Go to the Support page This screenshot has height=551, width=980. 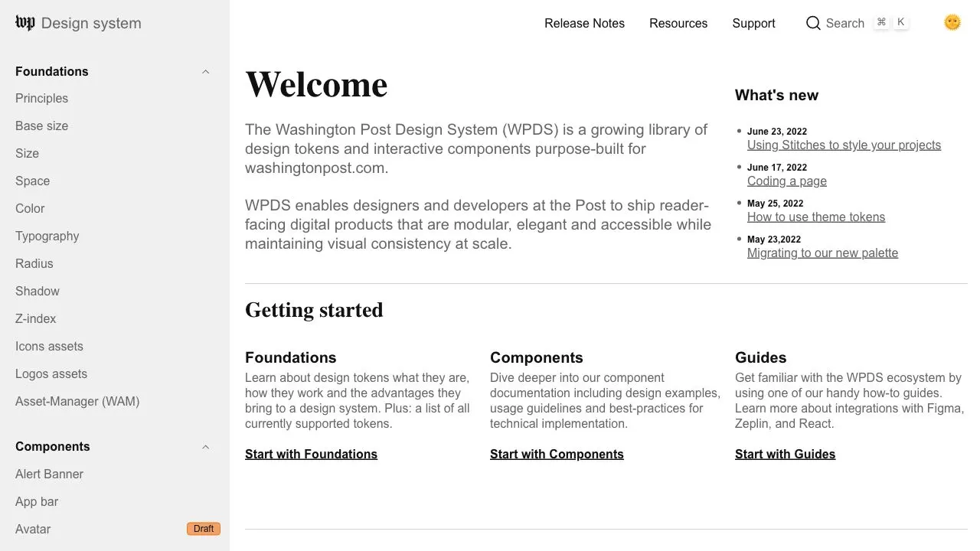pyautogui.click(x=753, y=23)
